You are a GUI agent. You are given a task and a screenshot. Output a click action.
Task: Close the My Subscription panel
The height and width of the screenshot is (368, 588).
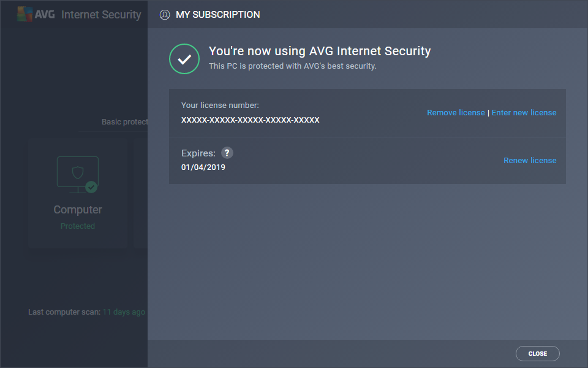coord(537,353)
